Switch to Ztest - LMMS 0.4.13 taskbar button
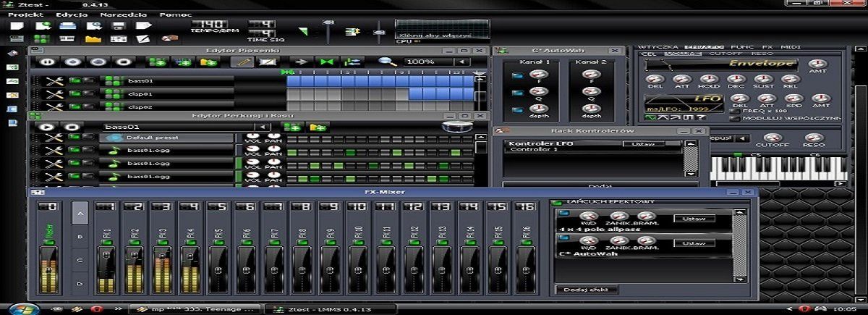868x315 pixels. (326, 308)
